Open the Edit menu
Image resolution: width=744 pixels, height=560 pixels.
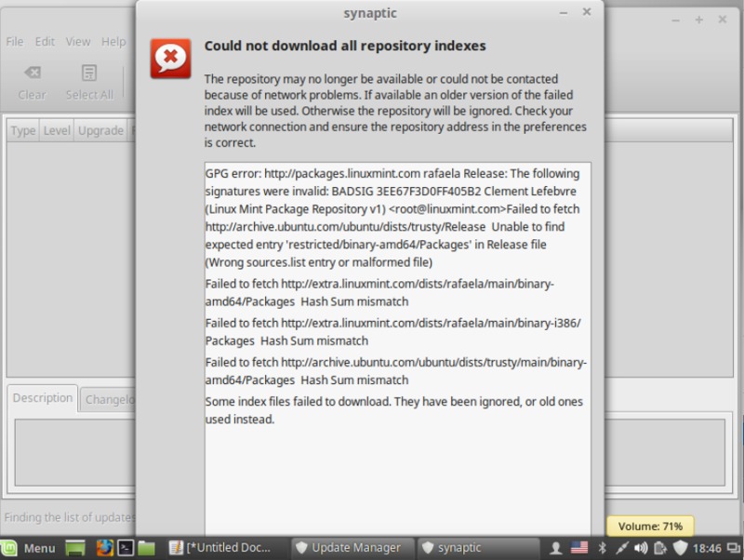pos(45,42)
